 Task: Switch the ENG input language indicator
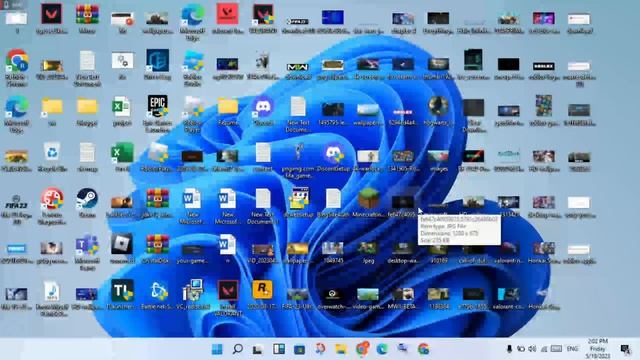[572, 349]
